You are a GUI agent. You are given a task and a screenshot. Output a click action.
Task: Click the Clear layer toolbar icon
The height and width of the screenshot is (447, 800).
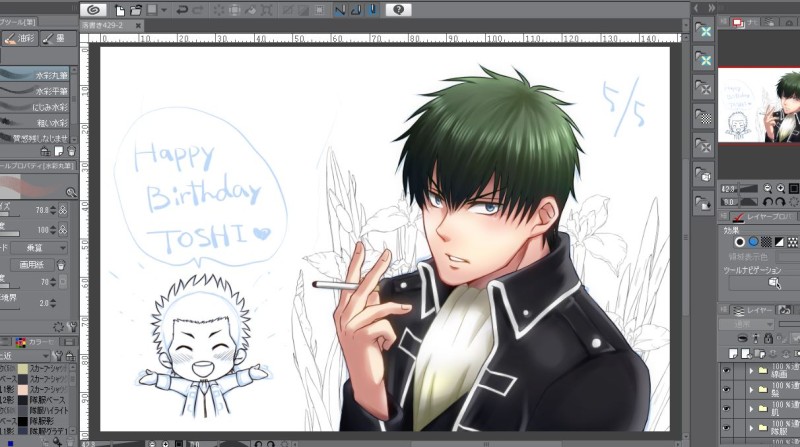pos(219,10)
